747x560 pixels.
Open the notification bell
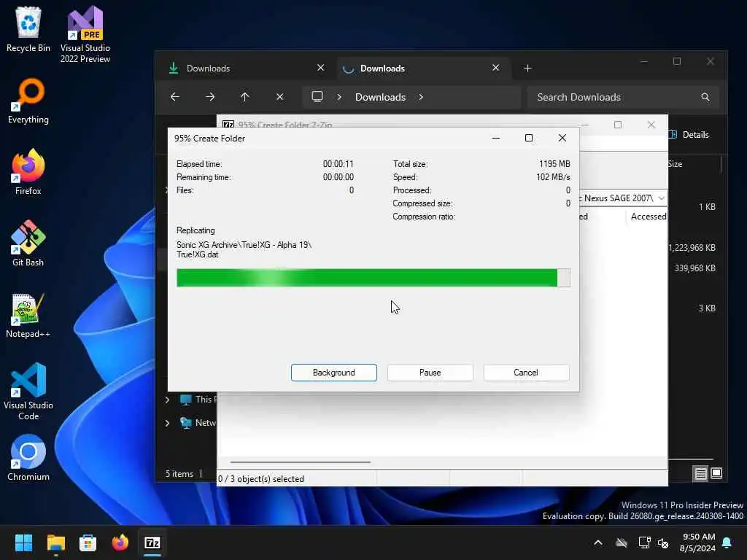click(x=727, y=542)
